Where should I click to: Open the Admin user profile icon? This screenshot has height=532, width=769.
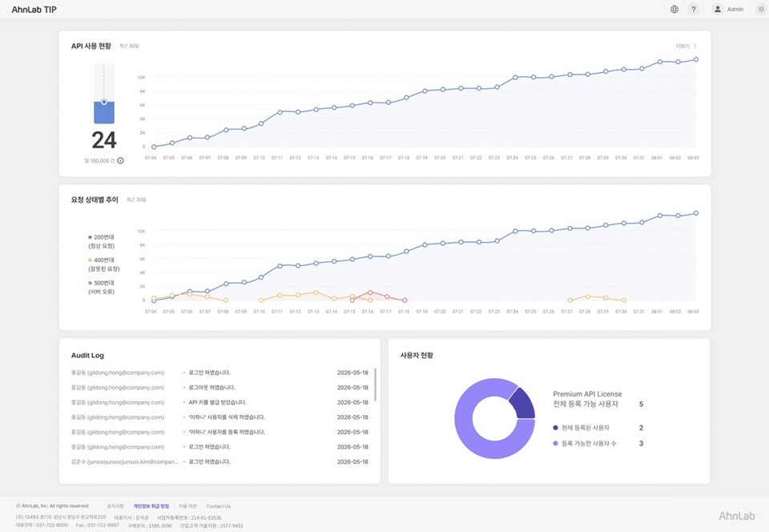pos(718,10)
